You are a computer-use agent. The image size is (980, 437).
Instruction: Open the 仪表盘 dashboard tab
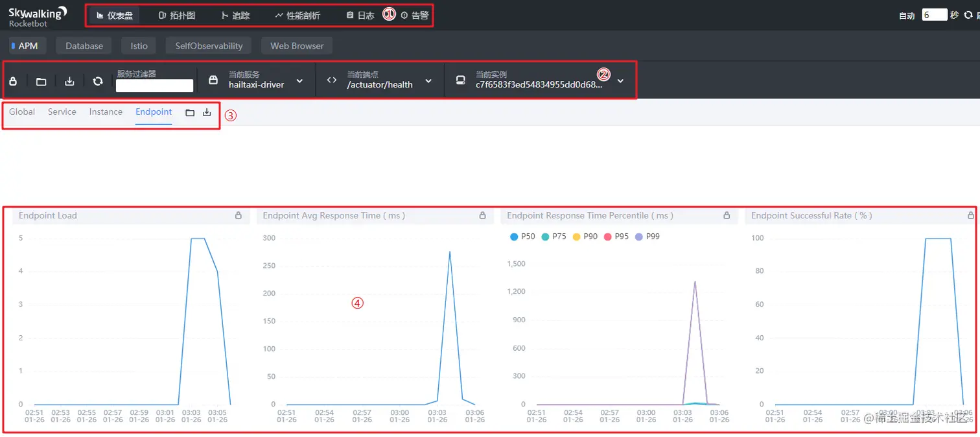(x=115, y=16)
